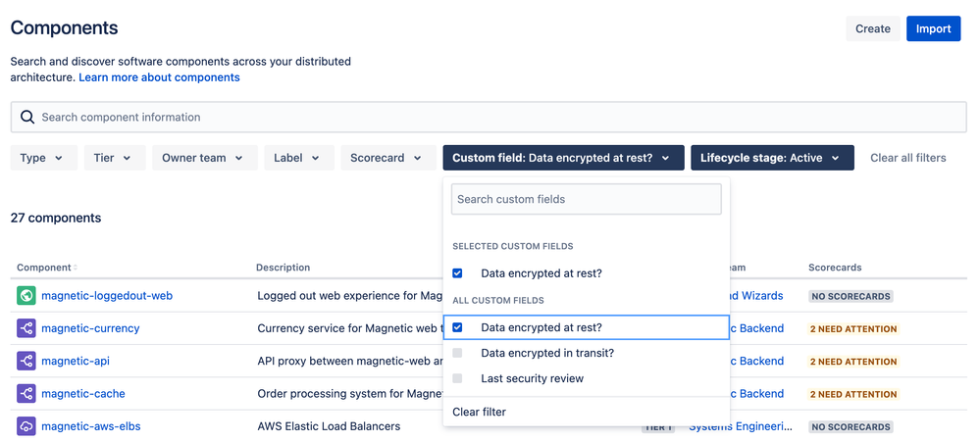Viewport: 980px width, 442px height.
Task: Select highlighted Data encrypted at rest item
Action: tap(587, 327)
